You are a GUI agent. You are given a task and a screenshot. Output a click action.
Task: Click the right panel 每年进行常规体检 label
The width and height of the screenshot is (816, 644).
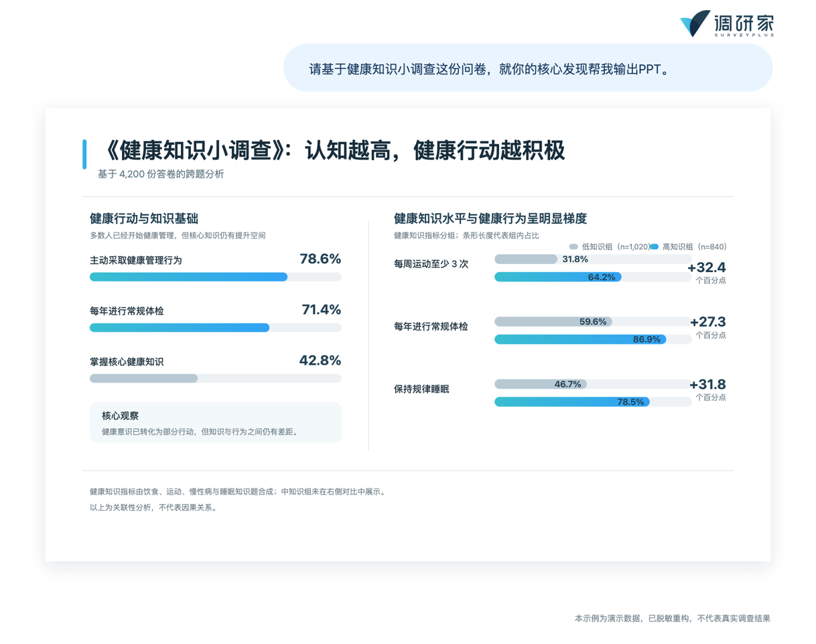click(431, 326)
